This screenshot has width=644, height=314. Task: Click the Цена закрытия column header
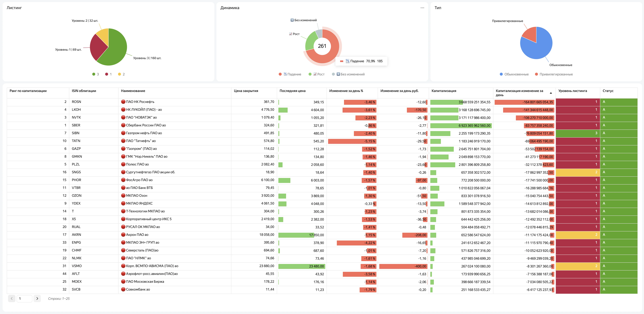246,91
